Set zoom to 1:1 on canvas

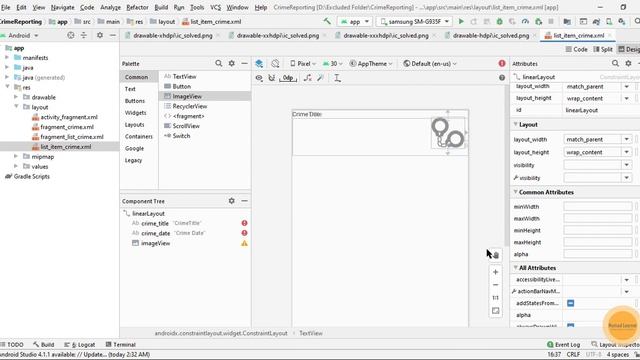(496, 298)
